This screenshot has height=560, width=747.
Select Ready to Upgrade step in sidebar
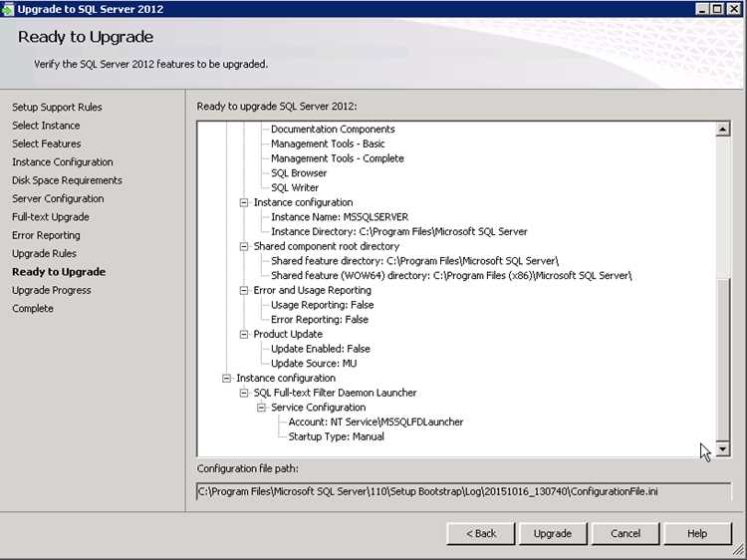click(x=59, y=272)
